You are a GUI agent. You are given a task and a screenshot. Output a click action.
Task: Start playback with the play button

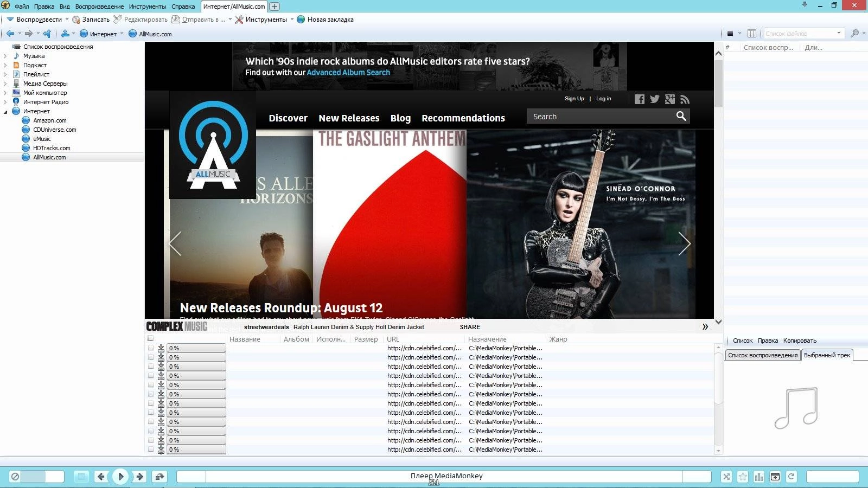coord(120,477)
